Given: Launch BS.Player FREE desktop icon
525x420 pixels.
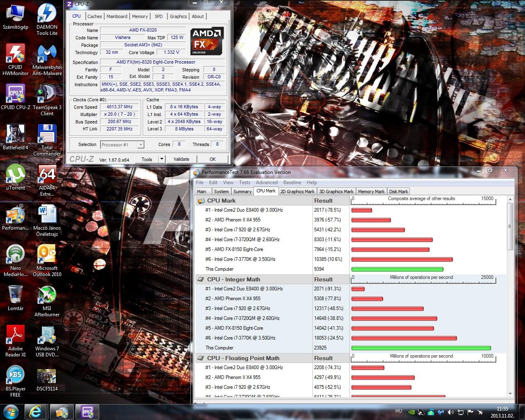Looking at the screenshot, I should (x=16, y=381).
